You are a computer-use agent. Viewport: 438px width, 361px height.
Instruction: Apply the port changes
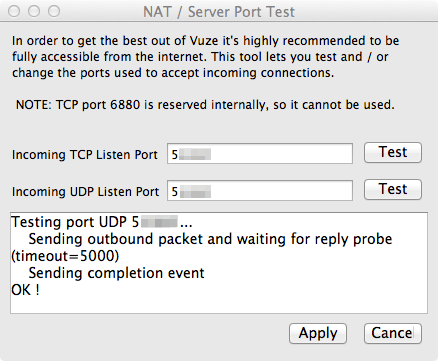click(x=318, y=333)
